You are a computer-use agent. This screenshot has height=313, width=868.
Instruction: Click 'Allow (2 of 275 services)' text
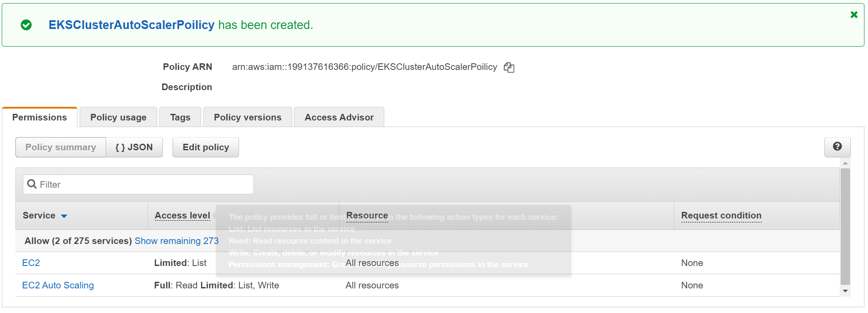78,241
